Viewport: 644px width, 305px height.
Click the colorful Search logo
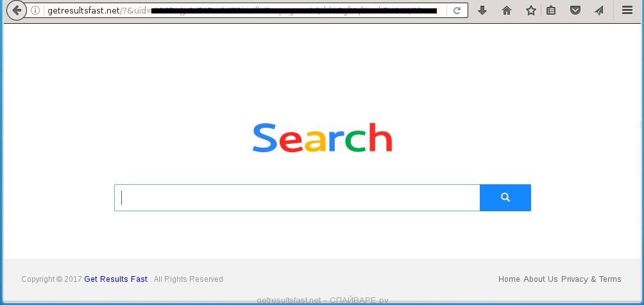323,137
